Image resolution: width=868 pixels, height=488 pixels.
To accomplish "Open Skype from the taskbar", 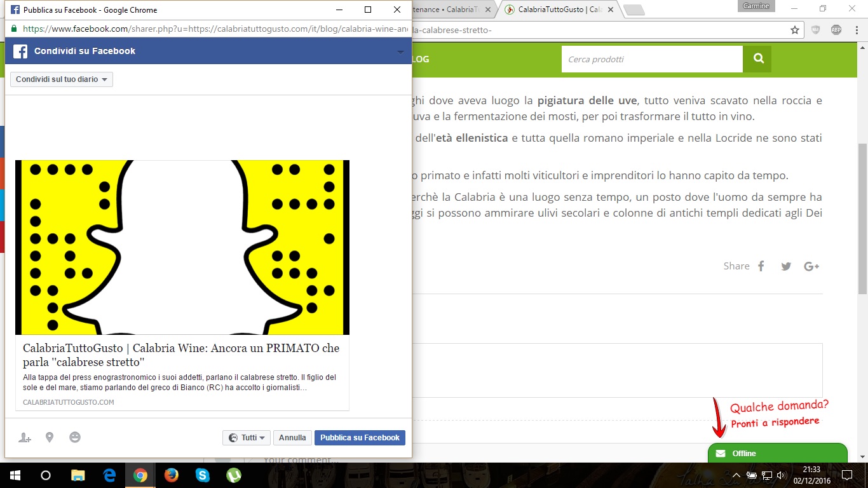I will (203, 475).
